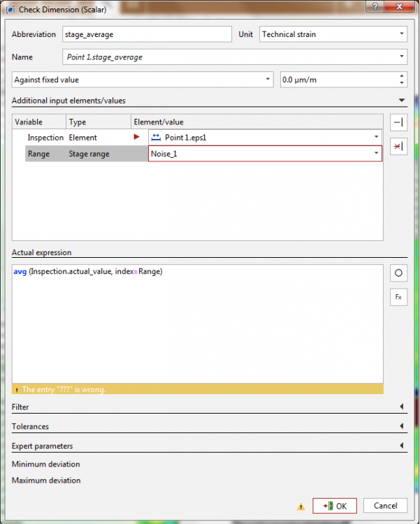Click the Maximum deviation label
420x524 pixels.
pyautogui.click(x=46, y=480)
